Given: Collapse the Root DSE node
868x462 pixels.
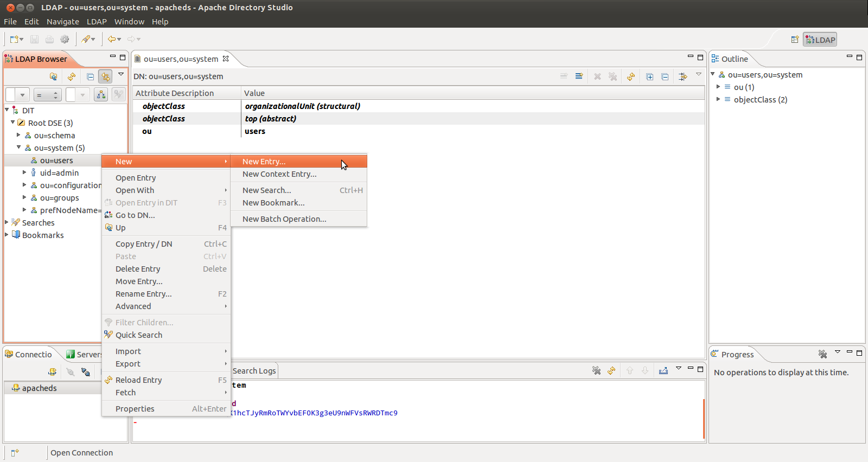Looking at the screenshot, I should point(13,122).
